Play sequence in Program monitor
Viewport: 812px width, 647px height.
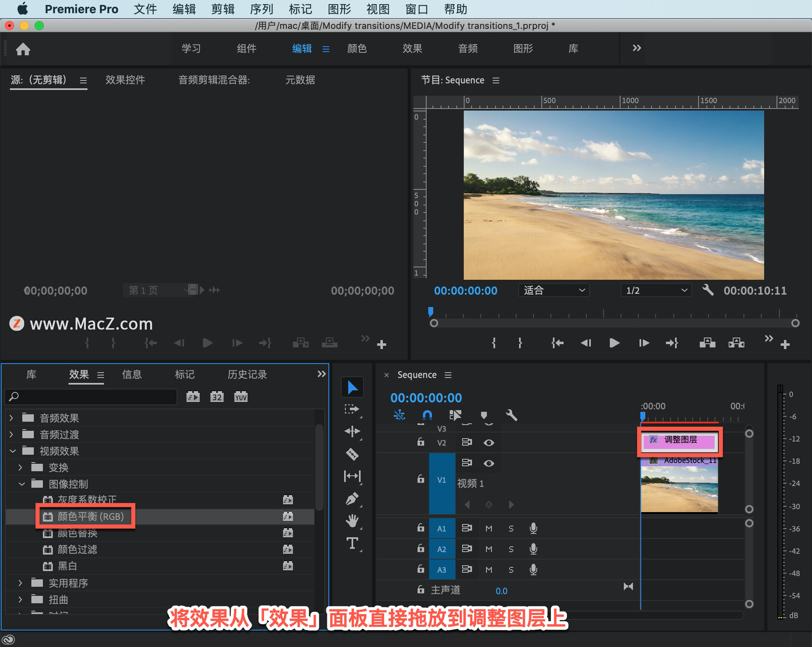point(614,343)
